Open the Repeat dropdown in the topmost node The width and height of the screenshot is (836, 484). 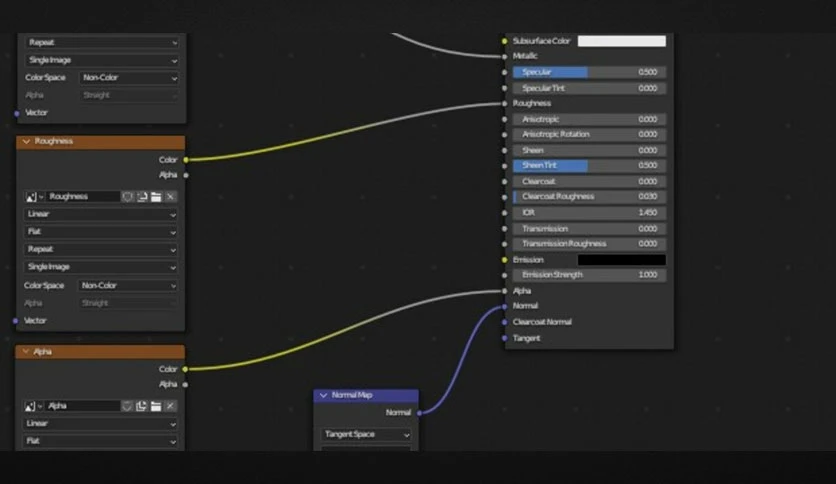[102, 43]
